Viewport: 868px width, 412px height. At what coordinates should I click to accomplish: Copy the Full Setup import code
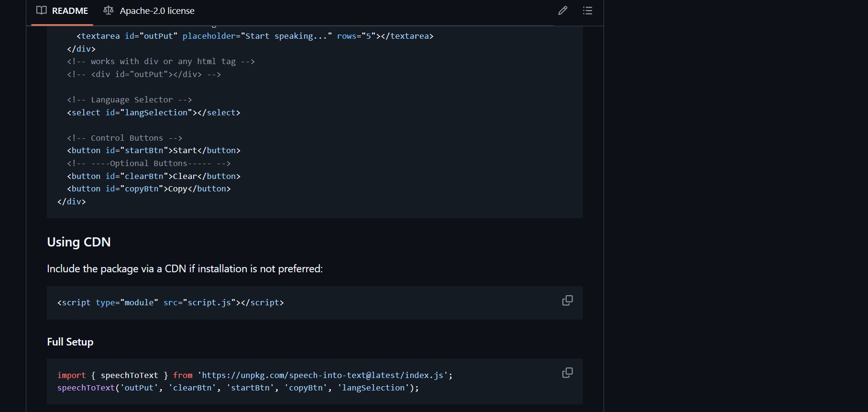point(567,373)
